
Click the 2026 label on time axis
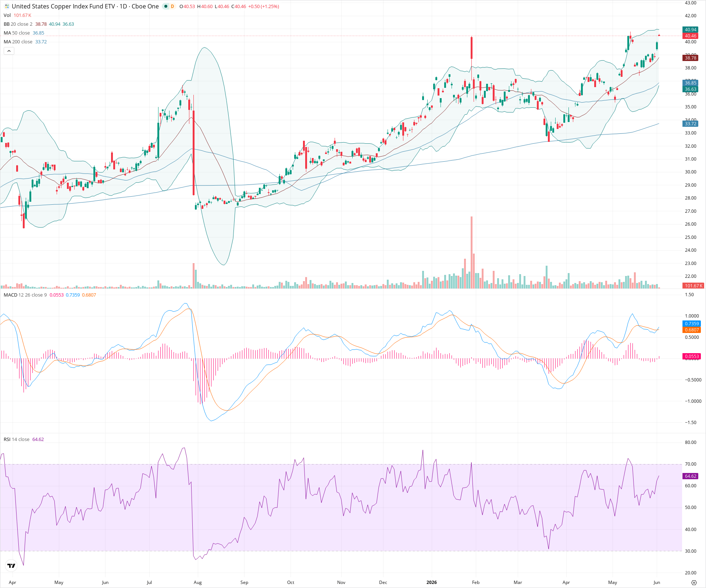click(x=431, y=582)
